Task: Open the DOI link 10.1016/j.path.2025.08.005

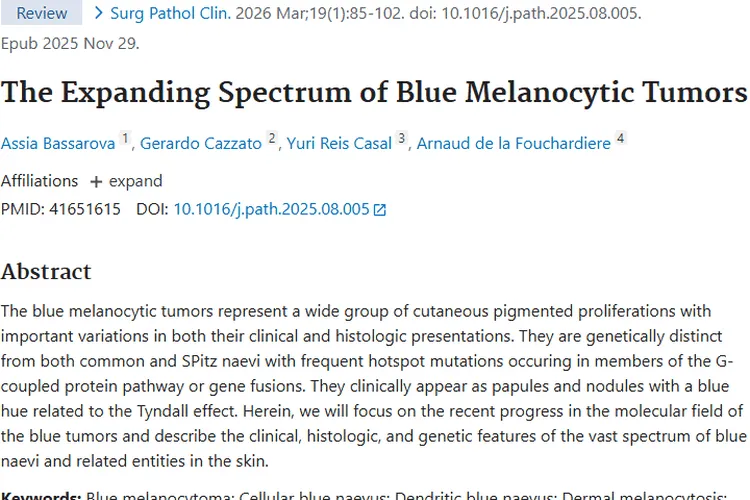Action: point(271,209)
